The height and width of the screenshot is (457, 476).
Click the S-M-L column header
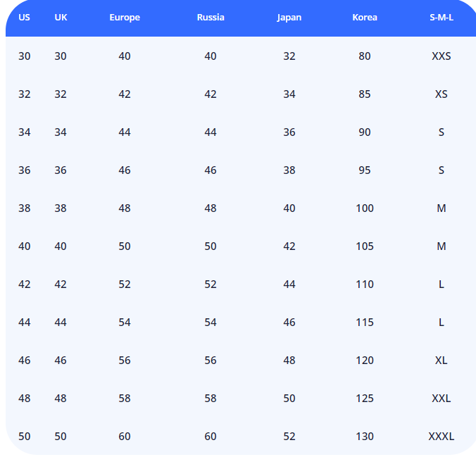[x=441, y=18]
